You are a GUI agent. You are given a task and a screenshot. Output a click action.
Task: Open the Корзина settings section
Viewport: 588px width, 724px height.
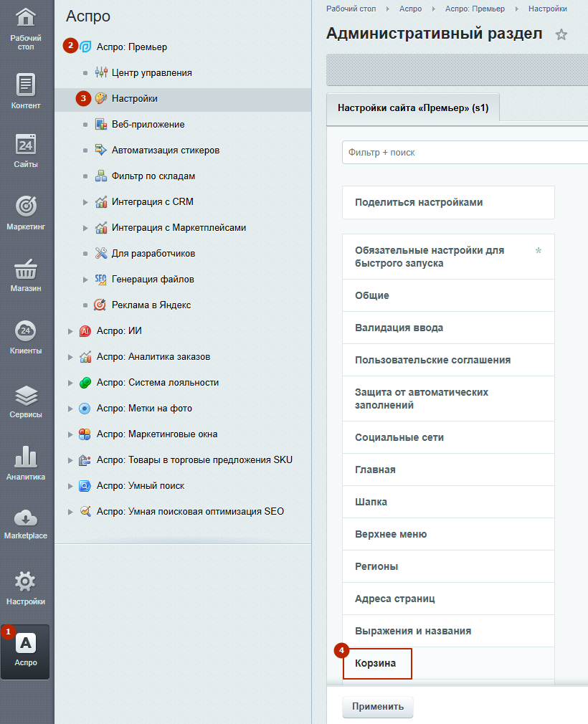tap(448, 664)
